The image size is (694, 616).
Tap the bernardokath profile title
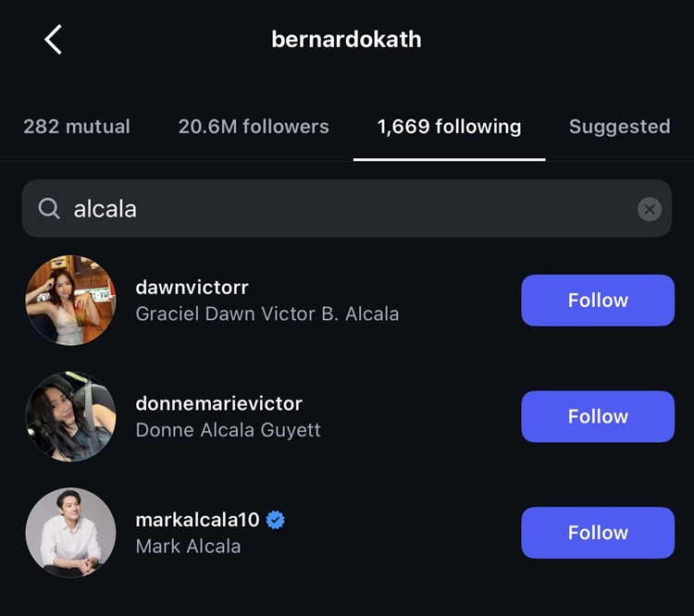(346, 40)
